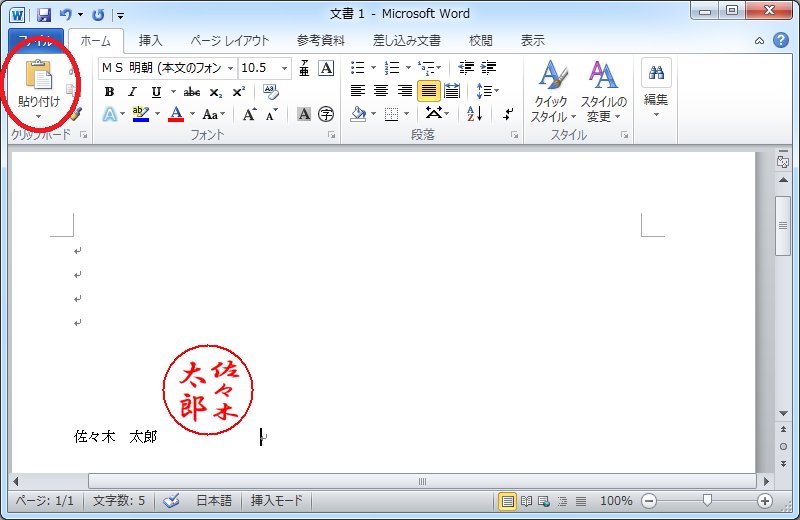Click the enclose characters (字) icon
The height and width of the screenshot is (520, 800).
(326, 114)
